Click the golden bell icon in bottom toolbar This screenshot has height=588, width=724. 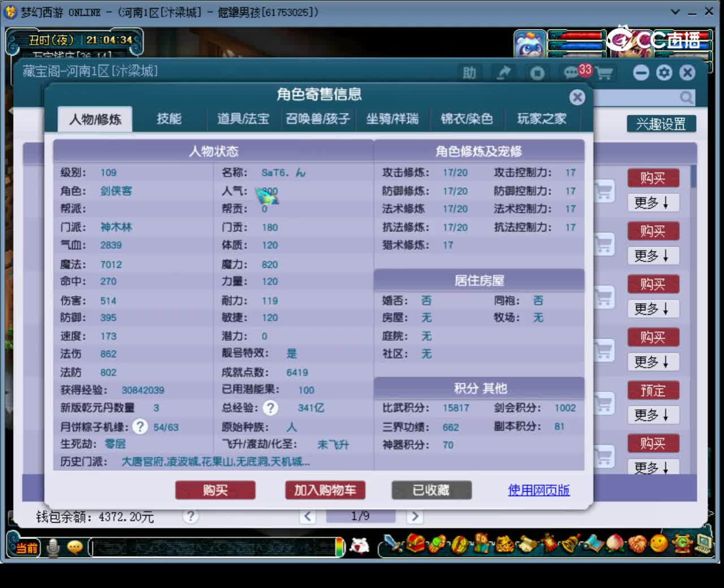(x=571, y=544)
